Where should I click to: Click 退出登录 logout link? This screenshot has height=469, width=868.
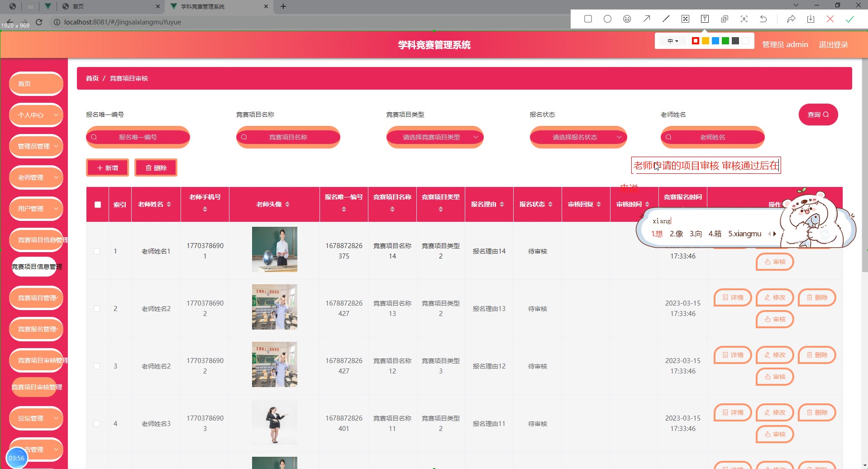(833, 44)
